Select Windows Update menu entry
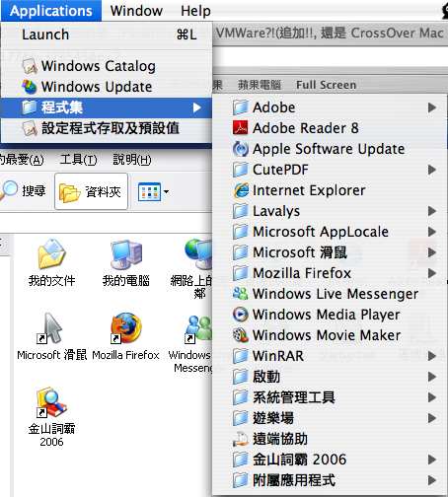This screenshot has height=497, width=448. (x=107, y=87)
